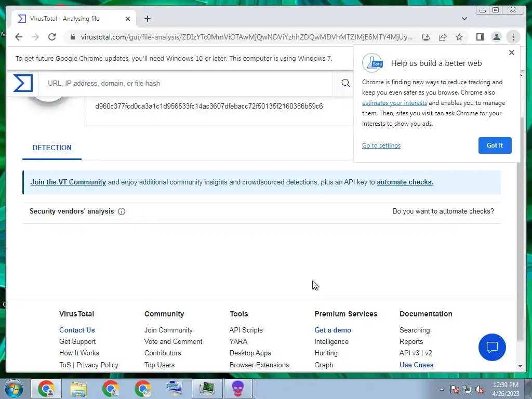Open the on-screen keyboard taskbar icon

[x=175, y=389]
